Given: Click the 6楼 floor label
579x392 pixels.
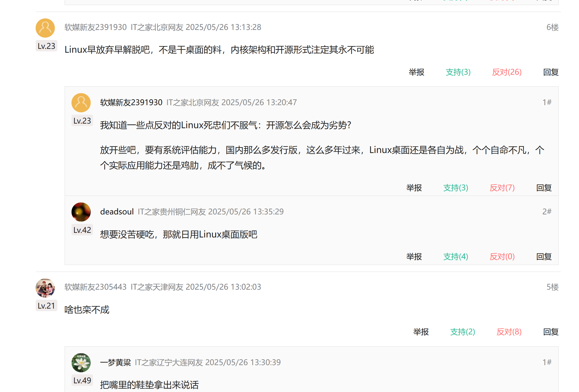Looking at the screenshot, I should (552, 27).
